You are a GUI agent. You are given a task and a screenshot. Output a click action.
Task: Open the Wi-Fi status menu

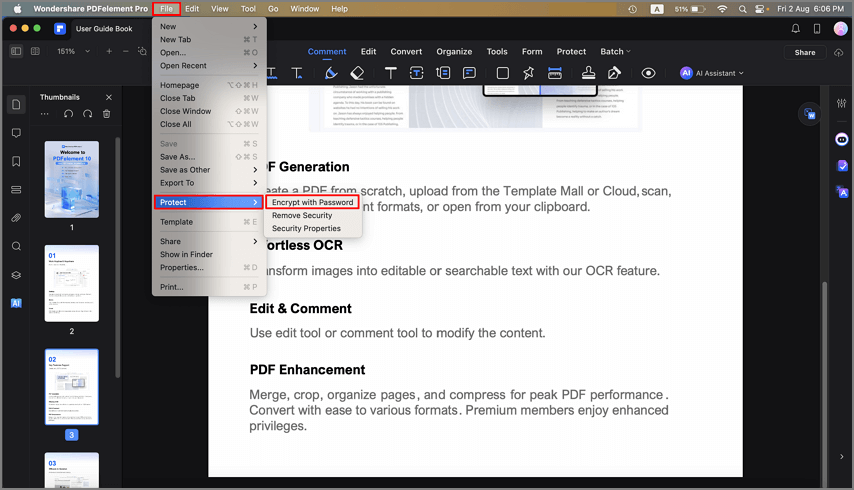[x=722, y=9]
